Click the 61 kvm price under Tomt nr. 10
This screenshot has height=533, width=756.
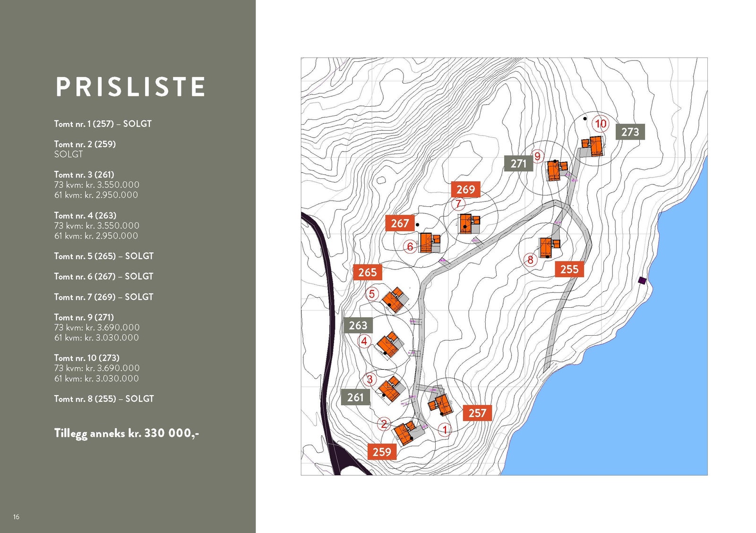pyautogui.click(x=96, y=379)
